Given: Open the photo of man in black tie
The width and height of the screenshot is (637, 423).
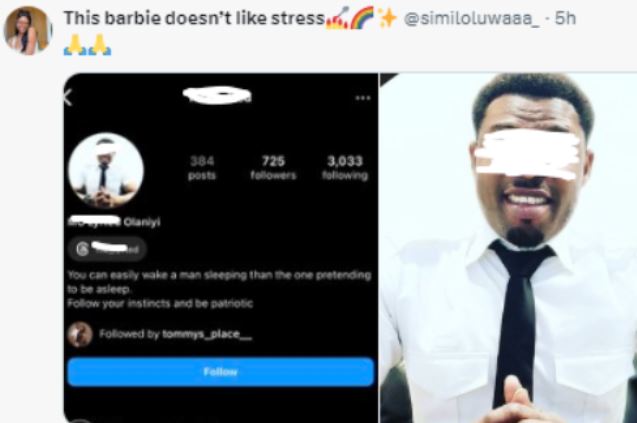Looking at the screenshot, I should (x=508, y=248).
